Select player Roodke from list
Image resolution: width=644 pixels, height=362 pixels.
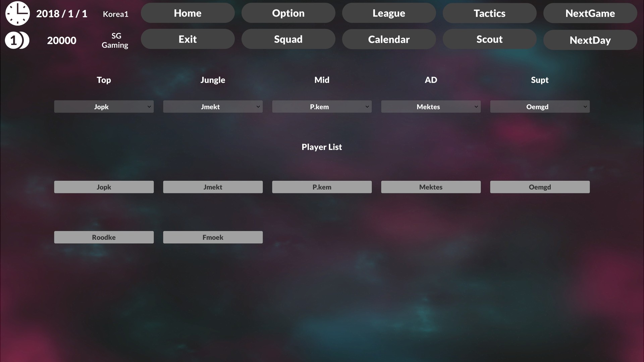pos(104,237)
